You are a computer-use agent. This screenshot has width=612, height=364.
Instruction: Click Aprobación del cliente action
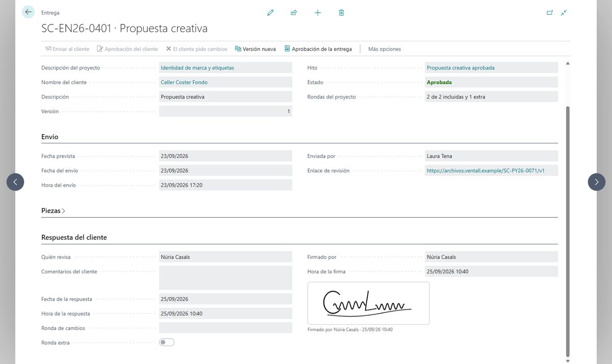(x=127, y=49)
